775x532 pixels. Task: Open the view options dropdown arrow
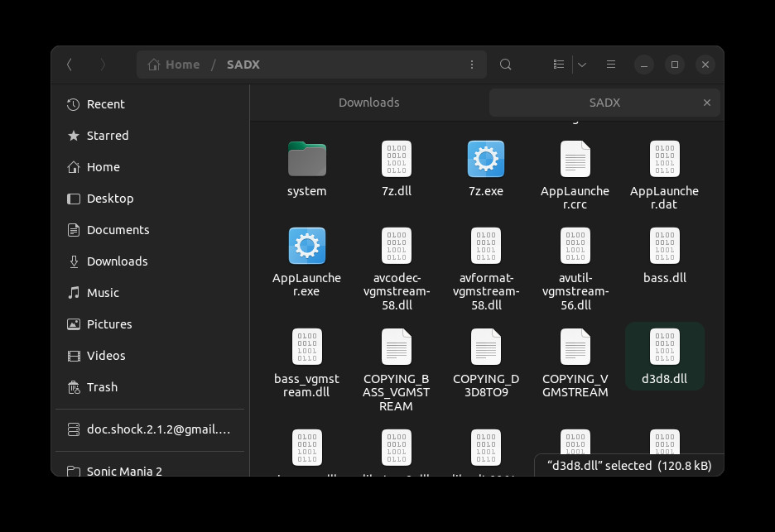(582, 65)
